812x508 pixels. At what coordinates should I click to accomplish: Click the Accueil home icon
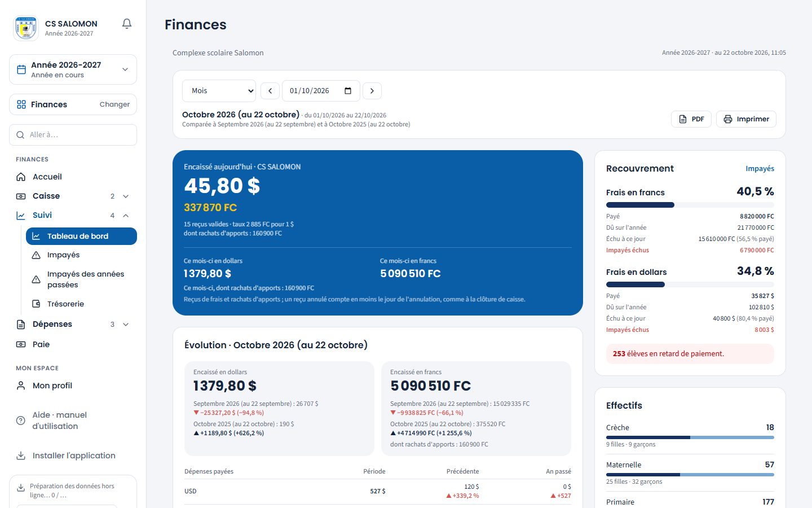click(x=21, y=177)
